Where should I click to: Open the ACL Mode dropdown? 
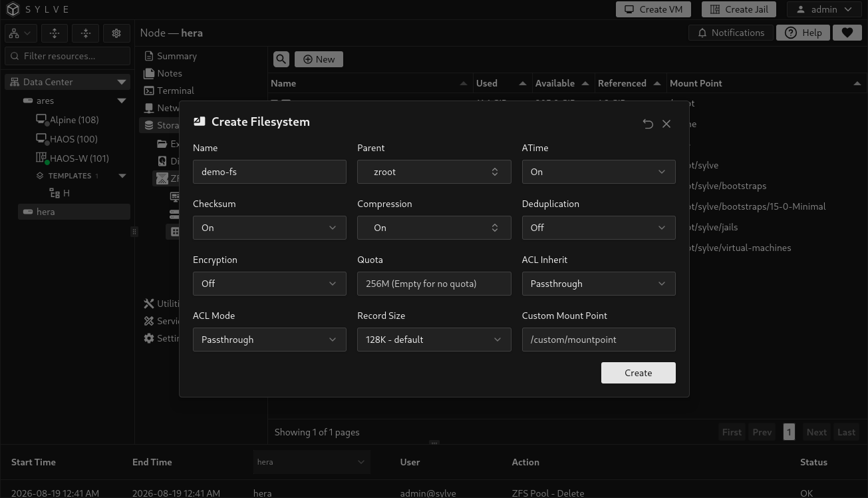click(269, 340)
